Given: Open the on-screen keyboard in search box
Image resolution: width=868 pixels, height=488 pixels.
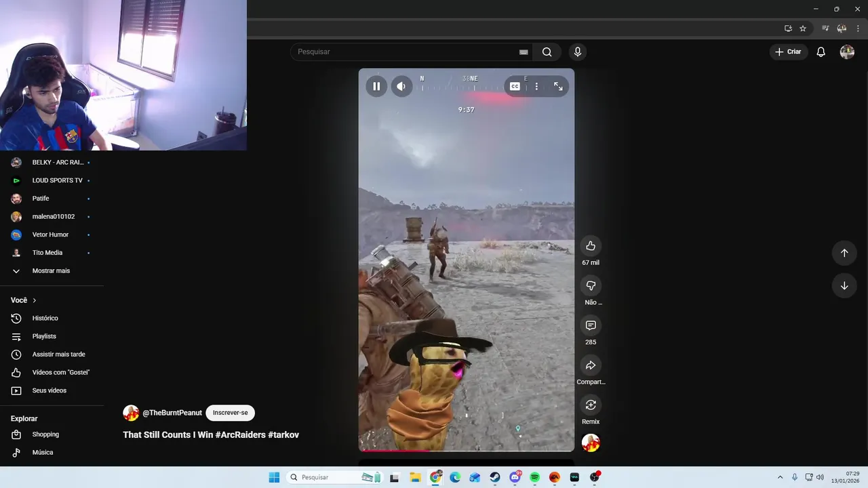Looking at the screenshot, I should pyautogui.click(x=524, y=52).
